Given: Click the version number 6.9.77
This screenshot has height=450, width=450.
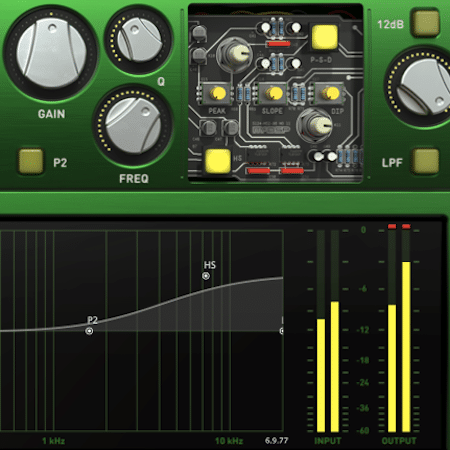Looking at the screenshot, I should 276,441.
